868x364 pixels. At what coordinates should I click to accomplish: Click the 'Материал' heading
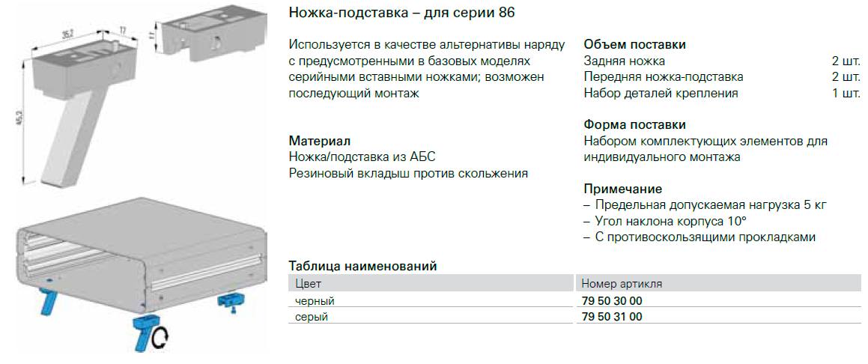319,141
